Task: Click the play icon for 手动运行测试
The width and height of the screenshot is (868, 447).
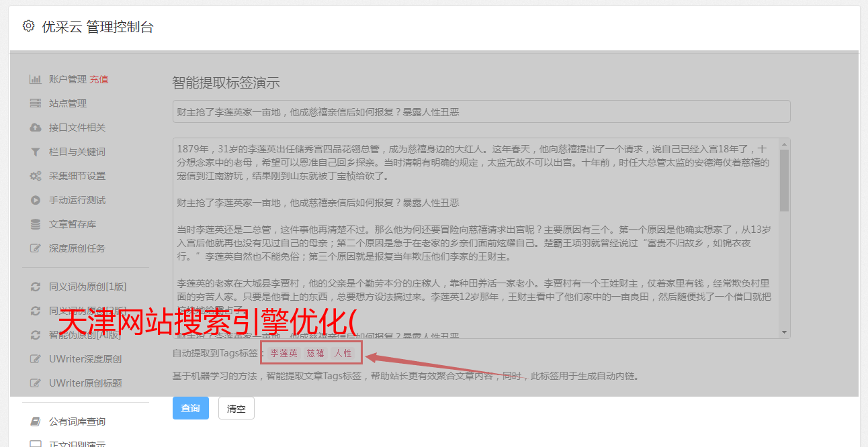Action: 36,200
